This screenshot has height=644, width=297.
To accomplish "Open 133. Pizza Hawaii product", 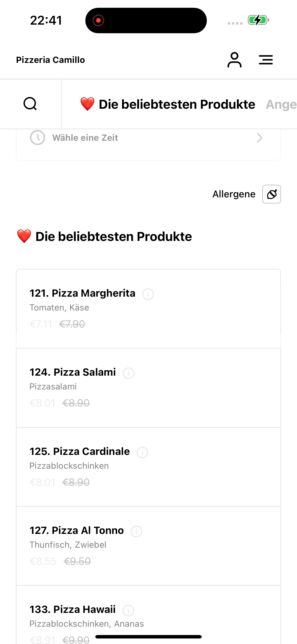I will tap(73, 609).
